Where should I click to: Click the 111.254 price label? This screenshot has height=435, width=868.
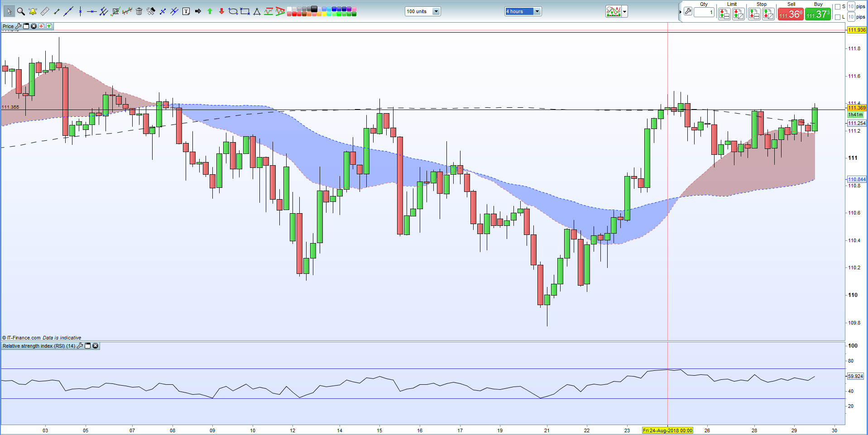pos(857,123)
